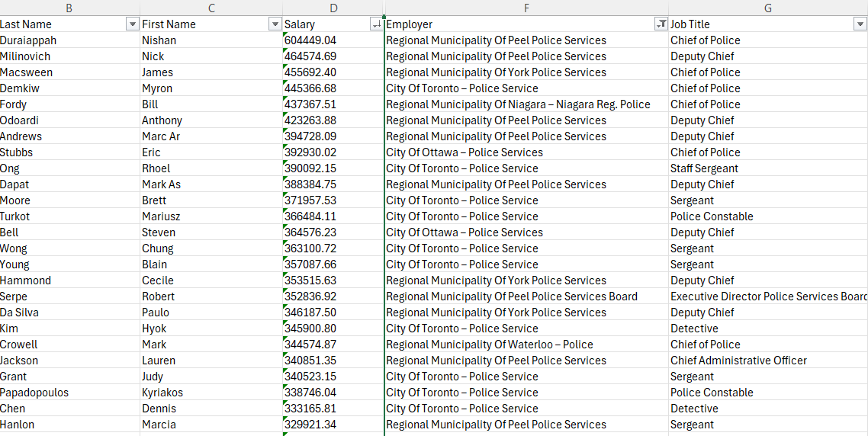Screen dimensions: 868x436
Task: Select the Executive Director Police Services Board cell
Action: pos(768,297)
